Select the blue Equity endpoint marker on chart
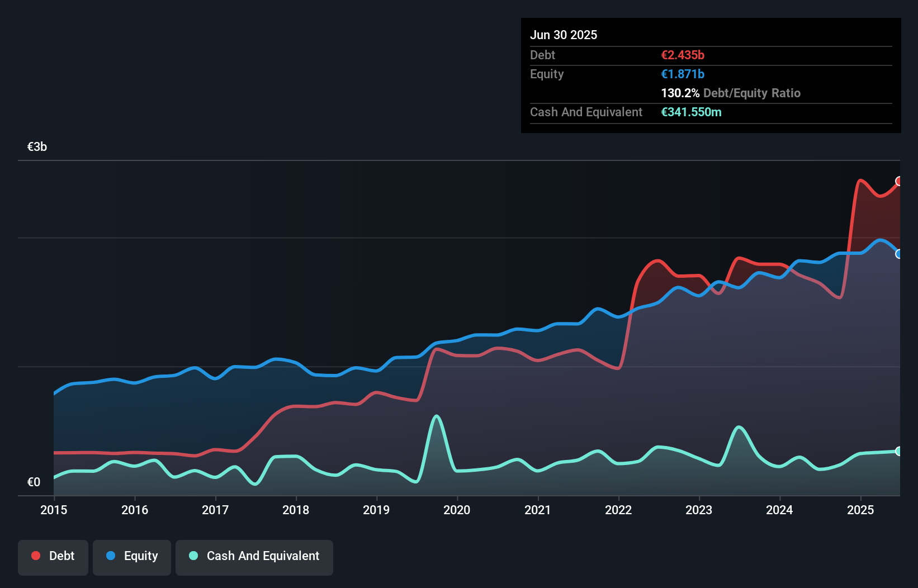Screen dimensions: 918x588 [899, 255]
